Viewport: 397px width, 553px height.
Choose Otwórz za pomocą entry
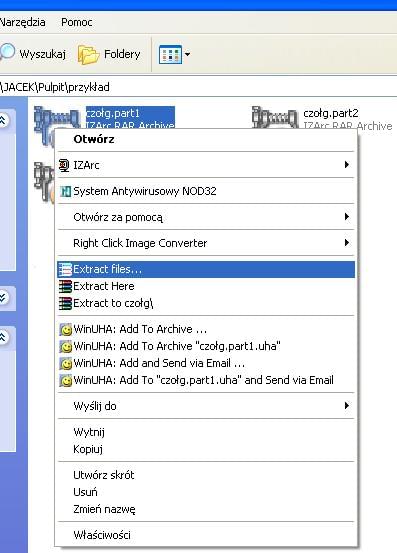[206, 217]
